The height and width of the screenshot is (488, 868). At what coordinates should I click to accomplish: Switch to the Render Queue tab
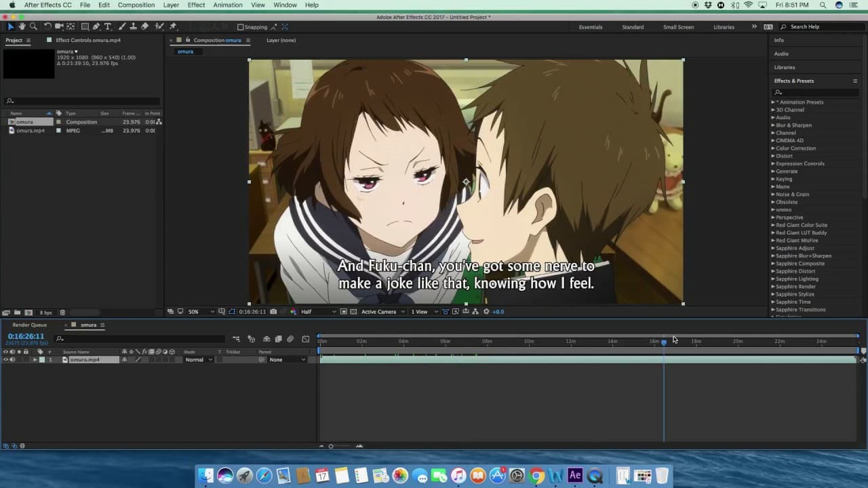[29, 325]
